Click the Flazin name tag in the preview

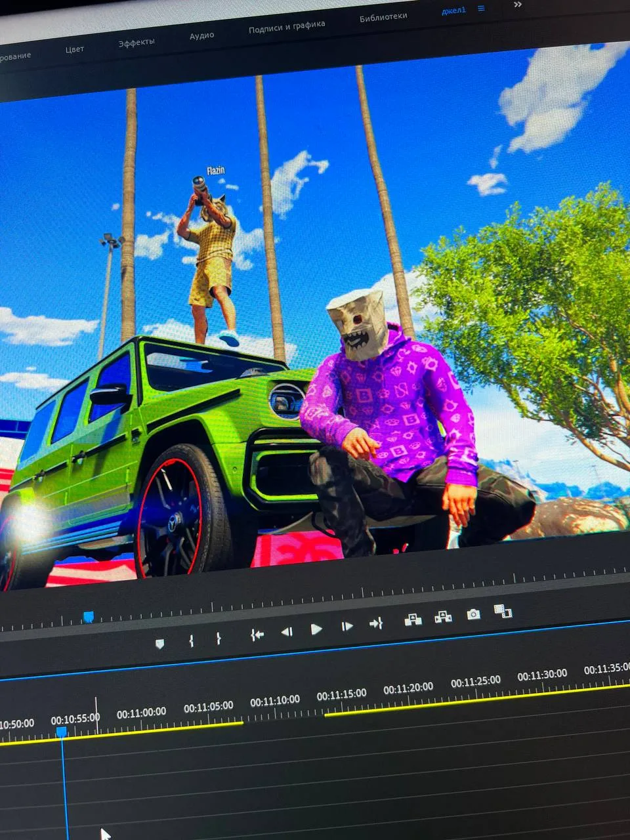pos(216,171)
